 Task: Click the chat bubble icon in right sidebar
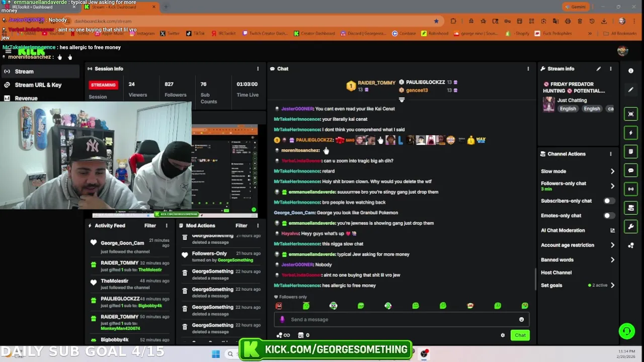tap(631, 170)
